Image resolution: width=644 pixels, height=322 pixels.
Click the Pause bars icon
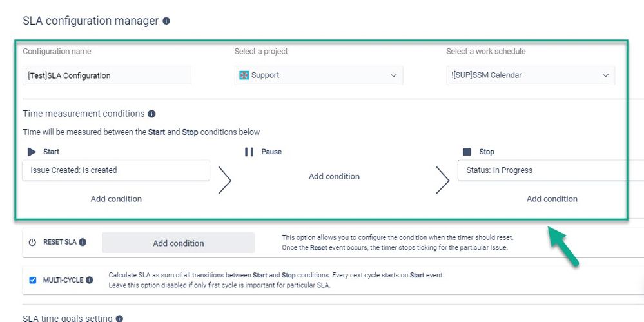pos(249,152)
